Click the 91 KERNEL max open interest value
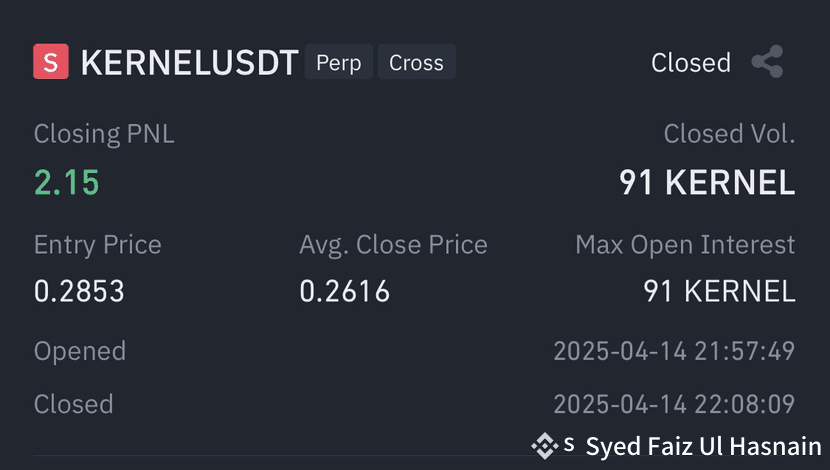 [719, 291]
